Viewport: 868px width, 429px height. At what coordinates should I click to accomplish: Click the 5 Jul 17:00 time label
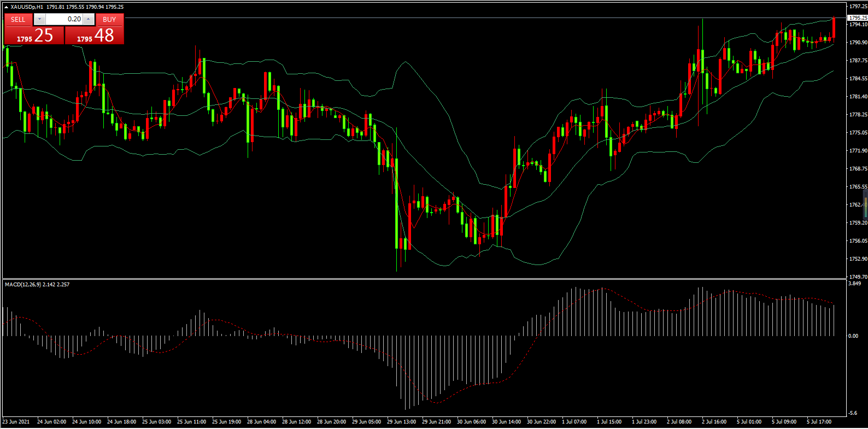[819, 422]
